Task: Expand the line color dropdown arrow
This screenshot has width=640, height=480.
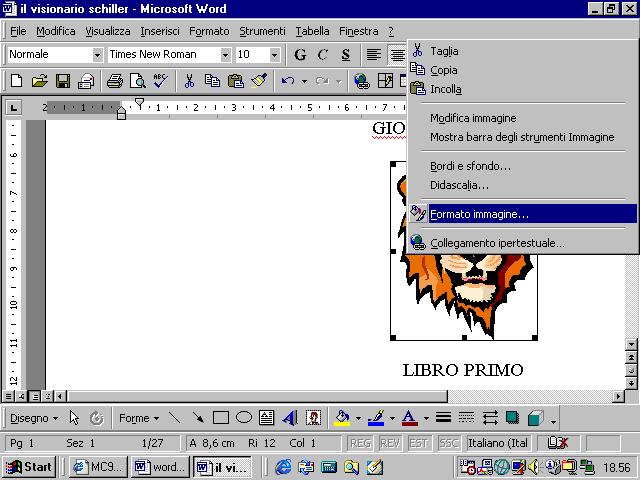Action: pos(392,418)
